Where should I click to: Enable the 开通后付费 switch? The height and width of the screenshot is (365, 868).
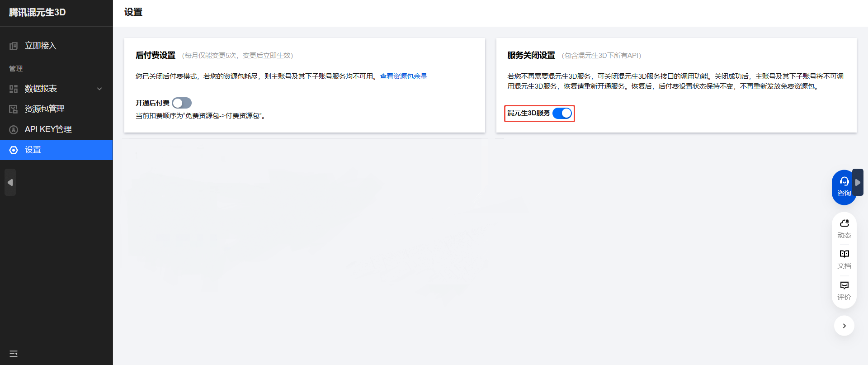point(182,103)
